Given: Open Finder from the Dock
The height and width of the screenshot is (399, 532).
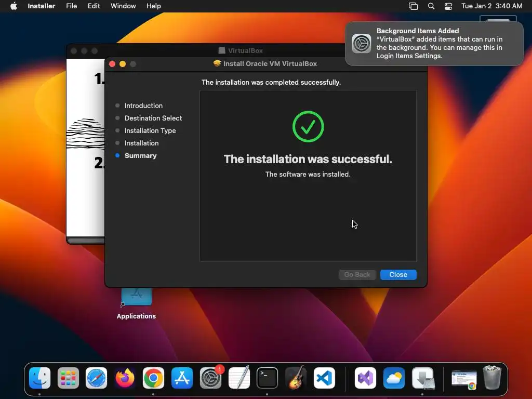Looking at the screenshot, I should [39, 378].
